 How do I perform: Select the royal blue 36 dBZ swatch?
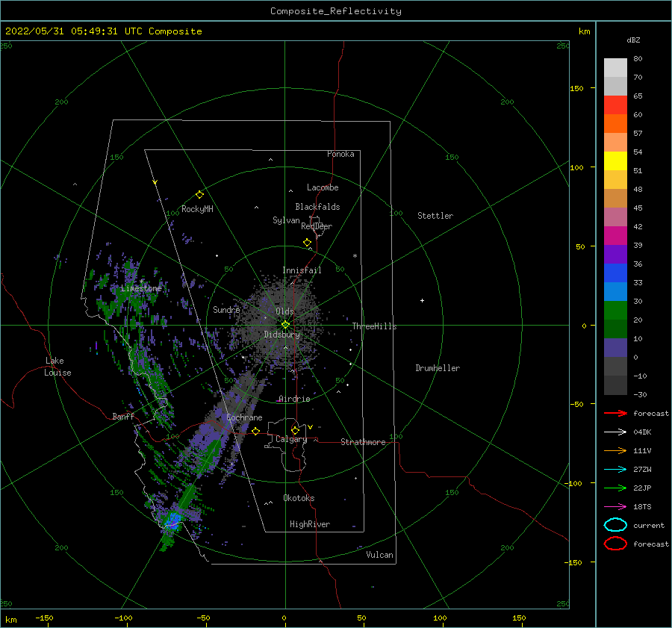(615, 273)
